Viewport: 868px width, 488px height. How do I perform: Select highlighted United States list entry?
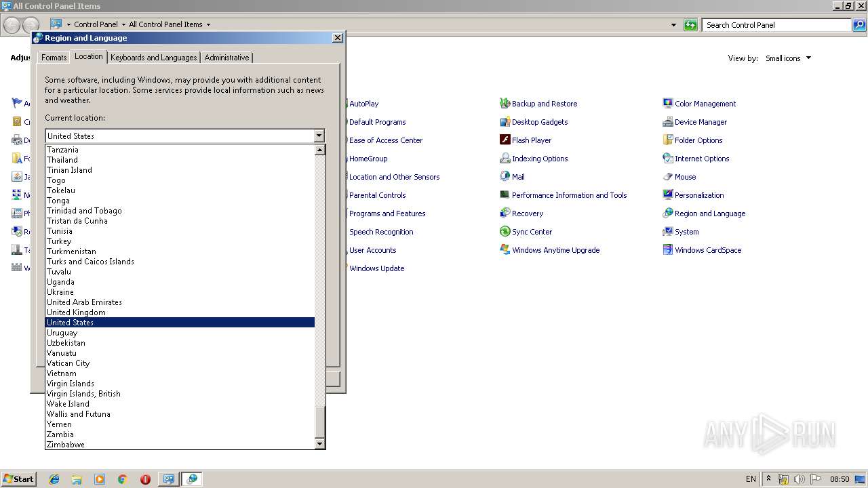(x=180, y=323)
